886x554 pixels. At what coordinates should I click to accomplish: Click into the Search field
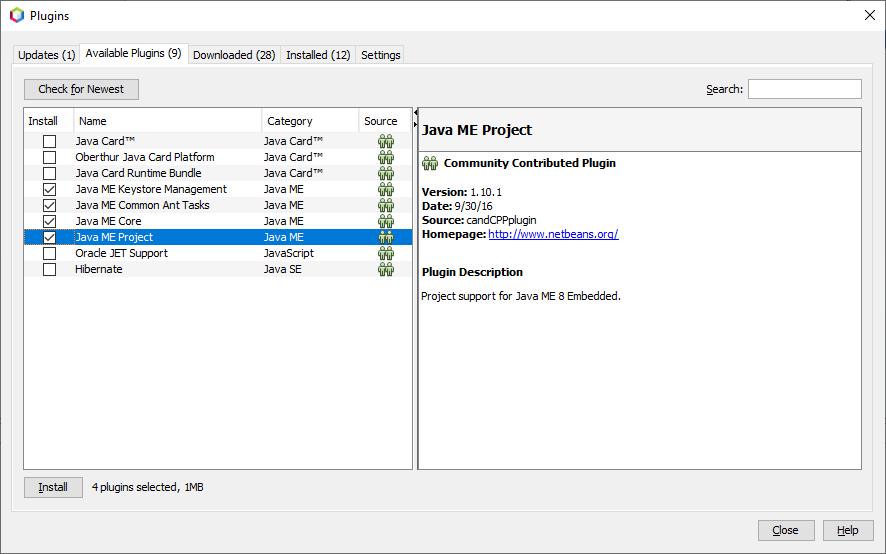[805, 89]
